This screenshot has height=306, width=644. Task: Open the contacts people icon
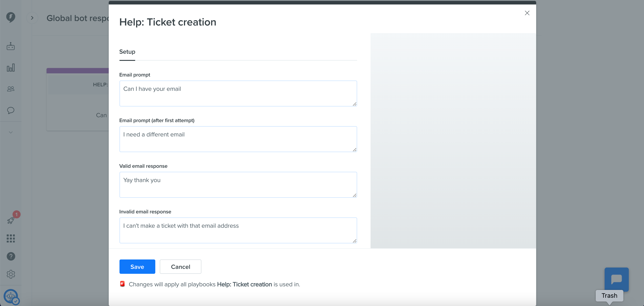[x=11, y=89]
